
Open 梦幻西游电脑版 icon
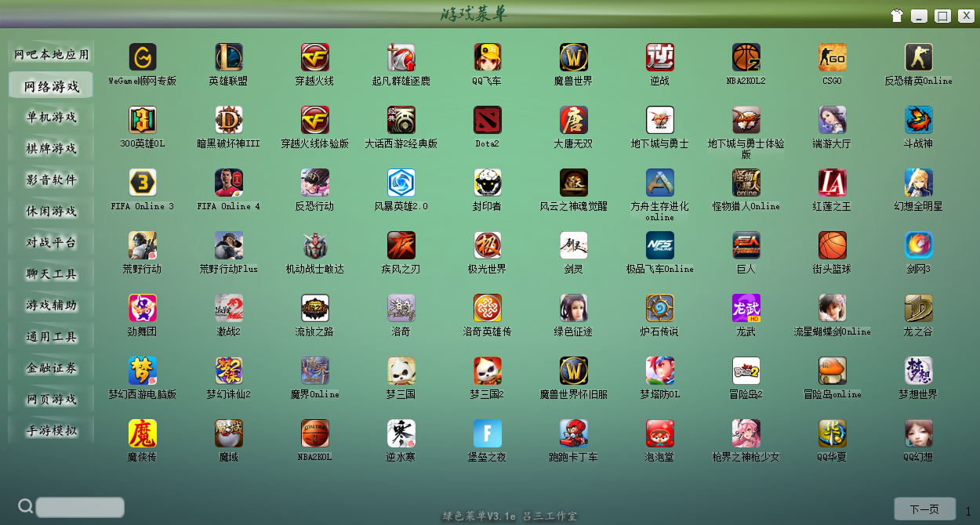[x=143, y=371]
